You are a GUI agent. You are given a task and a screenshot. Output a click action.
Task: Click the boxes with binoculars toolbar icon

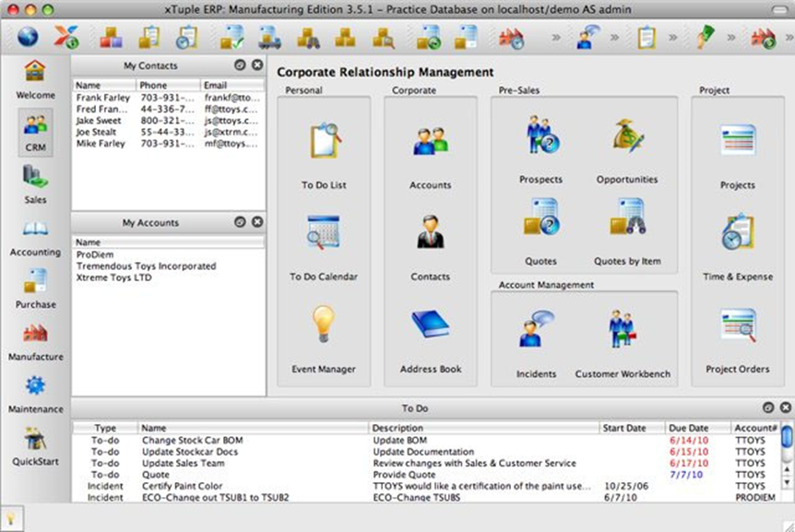pyautogui.click(x=308, y=38)
